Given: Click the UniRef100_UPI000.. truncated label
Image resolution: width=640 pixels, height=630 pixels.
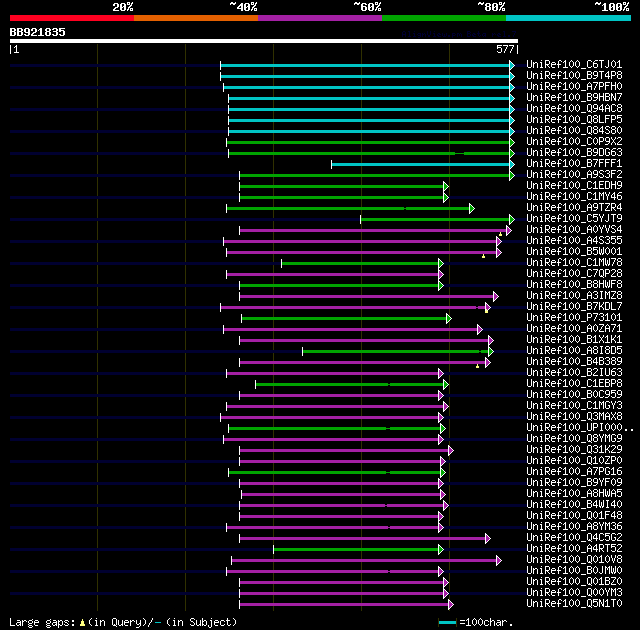Looking at the screenshot, I should [x=580, y=428].
